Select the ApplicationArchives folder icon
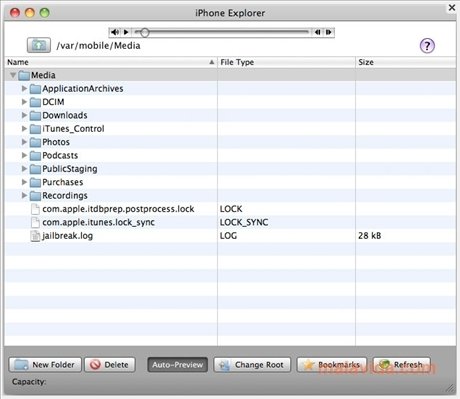Image resolution: width=460 pixels, height=399 pixels. coord(35,89)
